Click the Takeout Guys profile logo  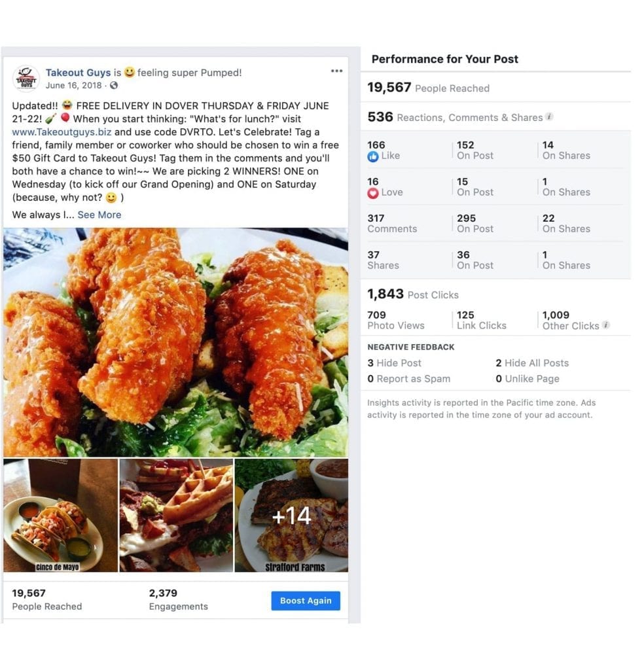[26, 79]
